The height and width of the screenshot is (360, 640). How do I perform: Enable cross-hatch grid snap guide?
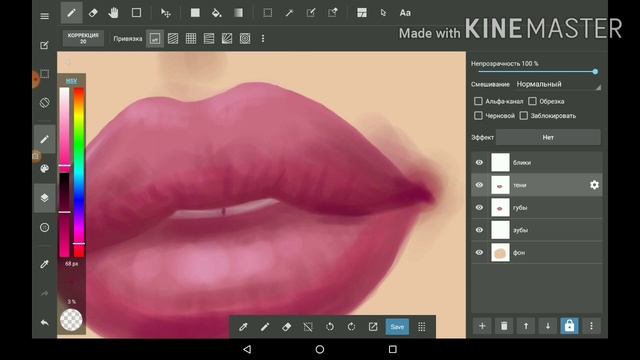click(x=191, y=39)
